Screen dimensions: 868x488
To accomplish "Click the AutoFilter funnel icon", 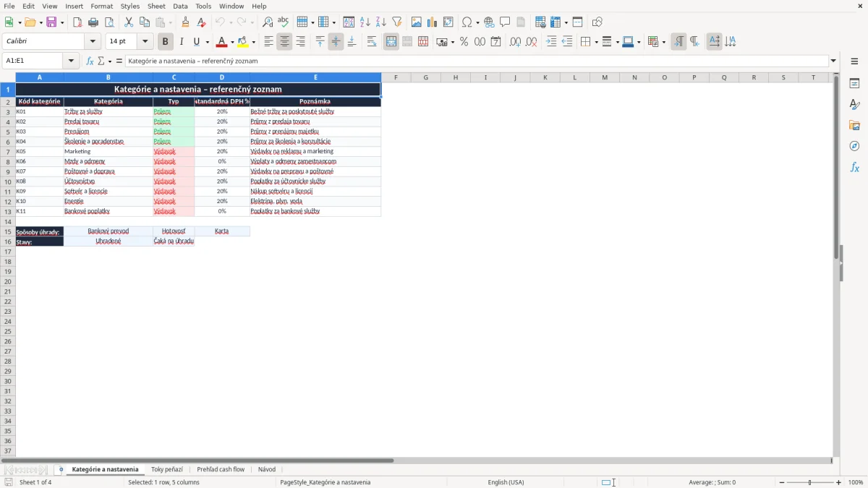I will 397,22.
